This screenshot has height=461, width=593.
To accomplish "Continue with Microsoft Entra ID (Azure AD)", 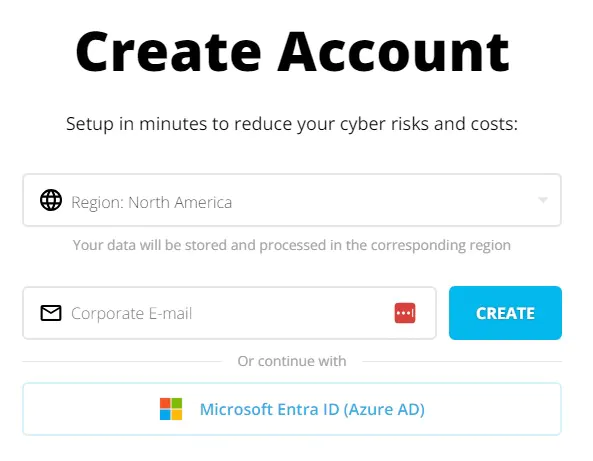I will click(292, 409).
